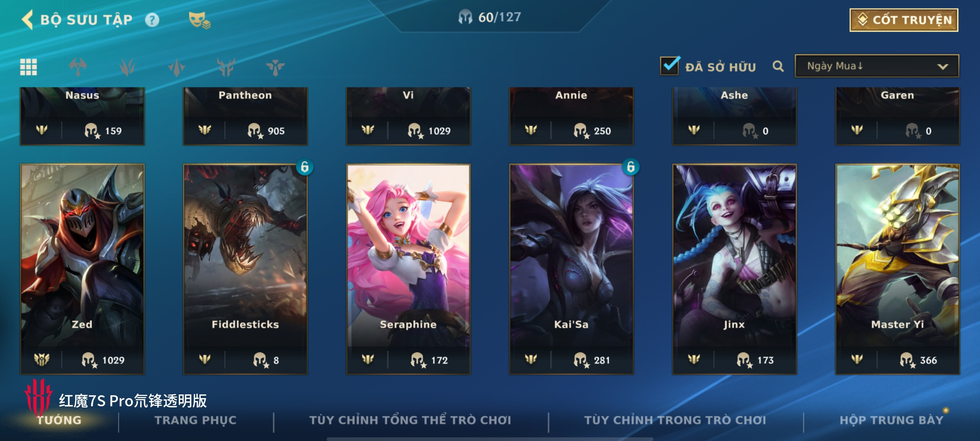980x441 pixels.
Task: Click the Cốt Truyện button
Action: pos(904,20)
